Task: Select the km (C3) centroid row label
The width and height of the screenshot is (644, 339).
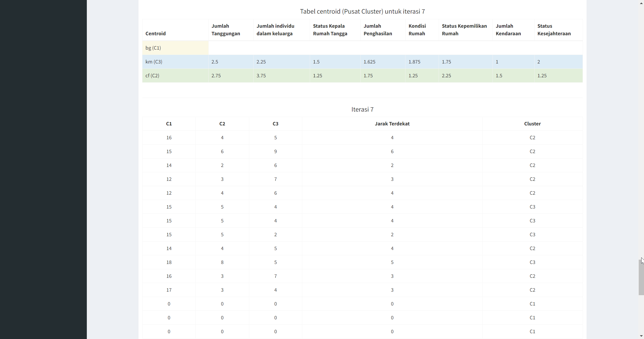Action: (154, 62)
